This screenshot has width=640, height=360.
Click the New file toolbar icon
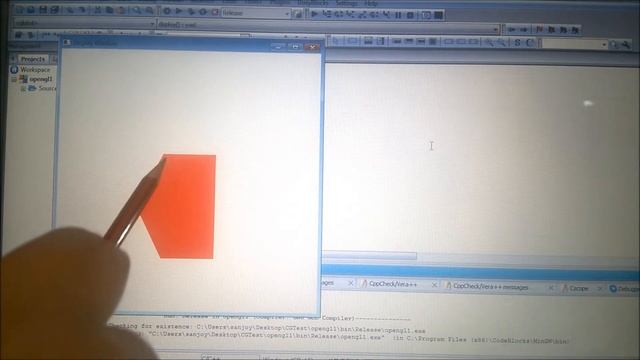19,9
